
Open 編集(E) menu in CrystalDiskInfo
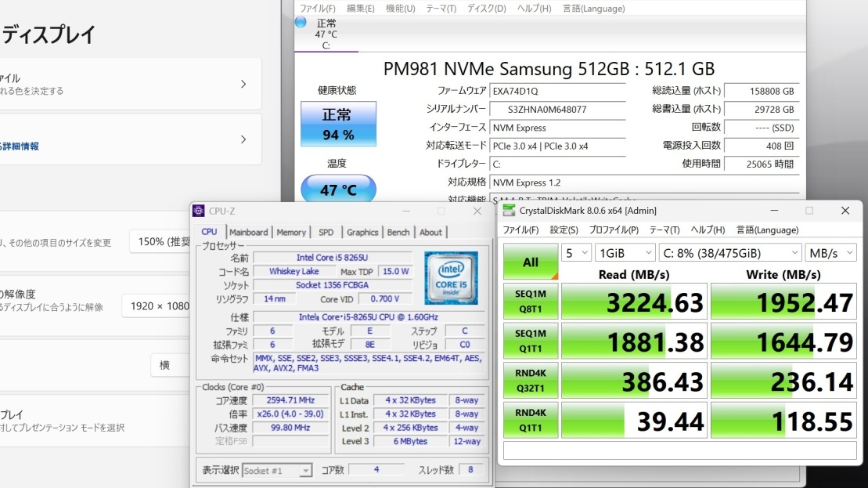pos(360,9)
